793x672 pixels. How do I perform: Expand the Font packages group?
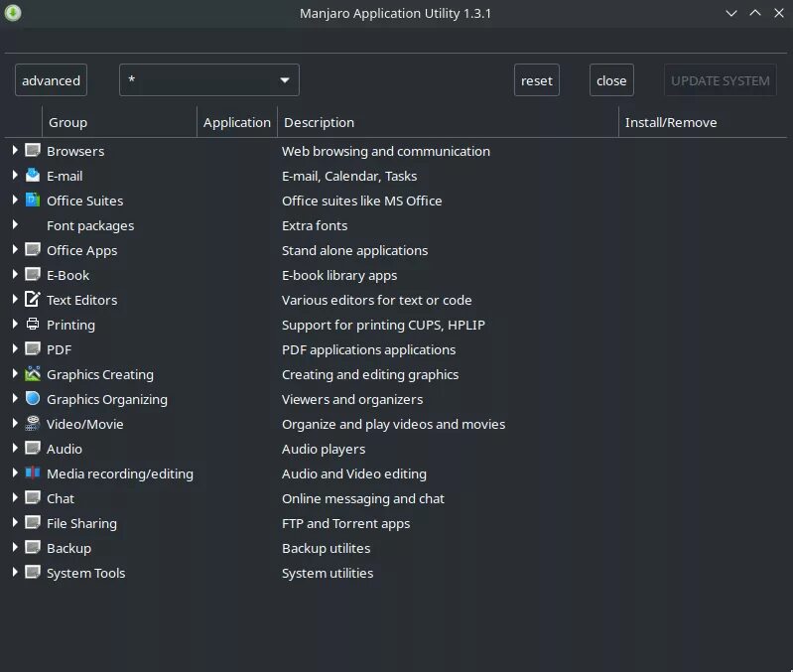(x=15, y=225)
